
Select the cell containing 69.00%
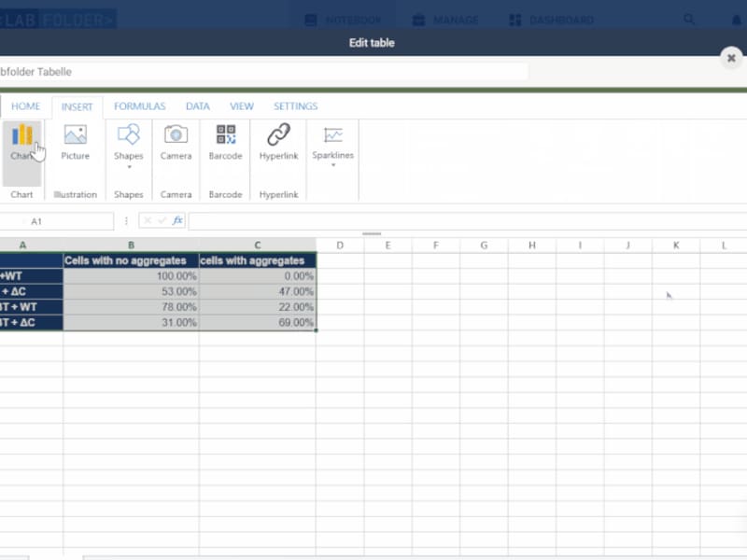tap(258, 322)
